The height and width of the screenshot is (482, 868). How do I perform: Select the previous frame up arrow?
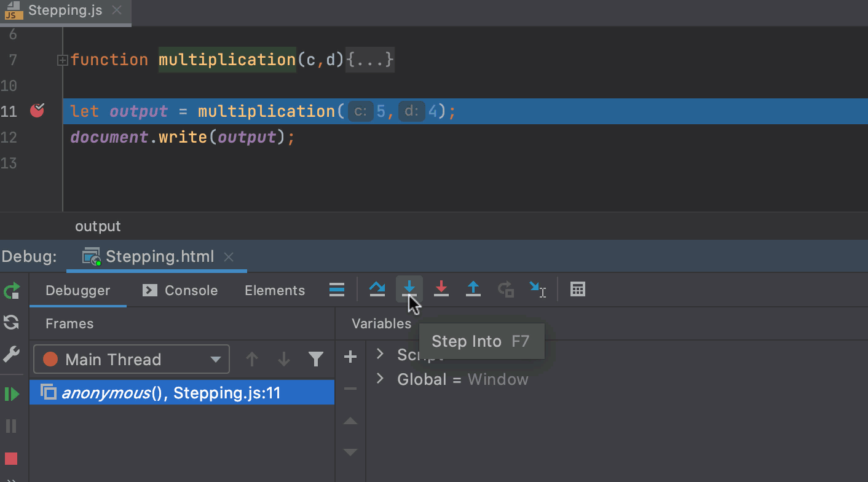coord(252,359)
